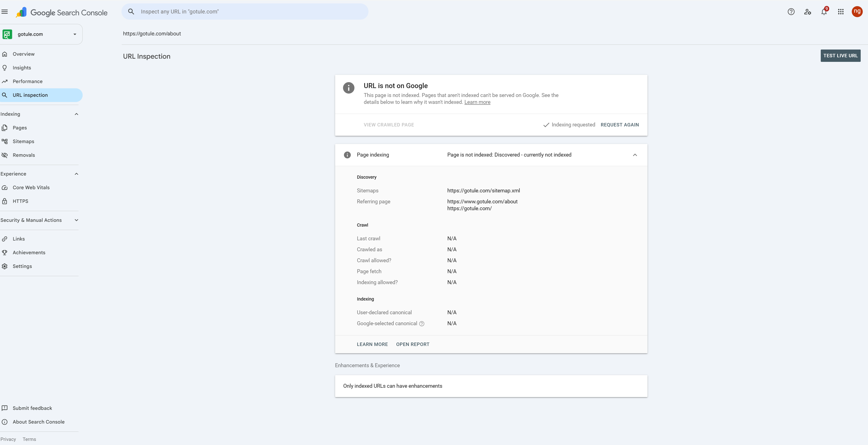
Task: Open the Google apps grid
Action: [841, 12]
